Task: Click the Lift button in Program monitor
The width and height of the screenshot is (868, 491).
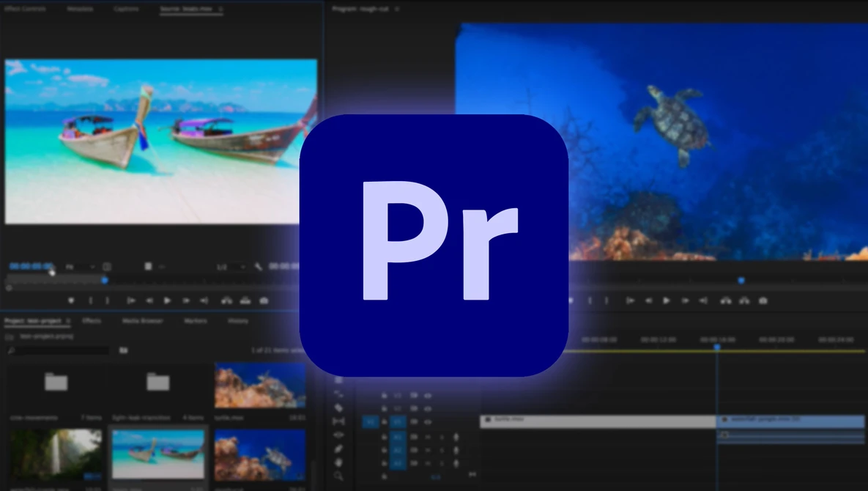Action: (726, 300)
